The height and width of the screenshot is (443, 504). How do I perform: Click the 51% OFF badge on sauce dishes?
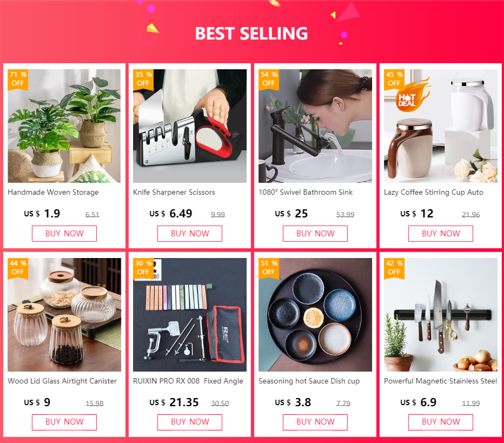(x=269, y=268)
